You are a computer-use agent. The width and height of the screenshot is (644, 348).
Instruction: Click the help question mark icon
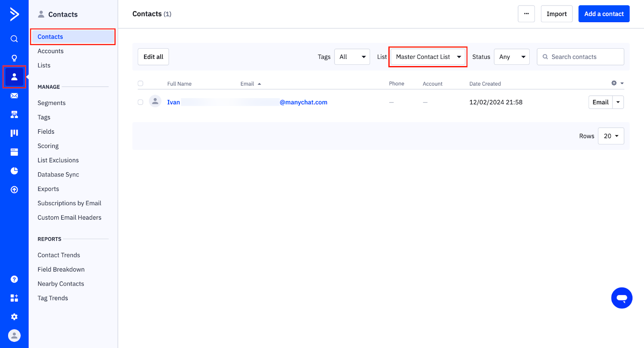click(x=14, y=279)
